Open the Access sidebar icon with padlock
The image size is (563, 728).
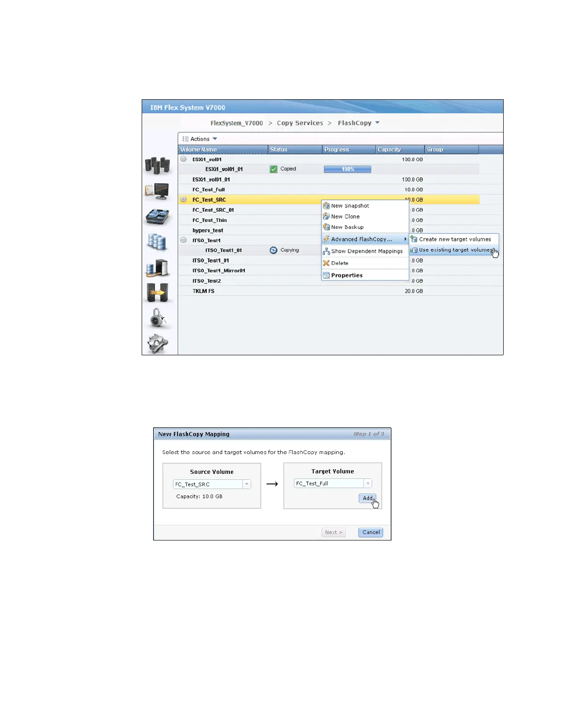coord(158,318)
